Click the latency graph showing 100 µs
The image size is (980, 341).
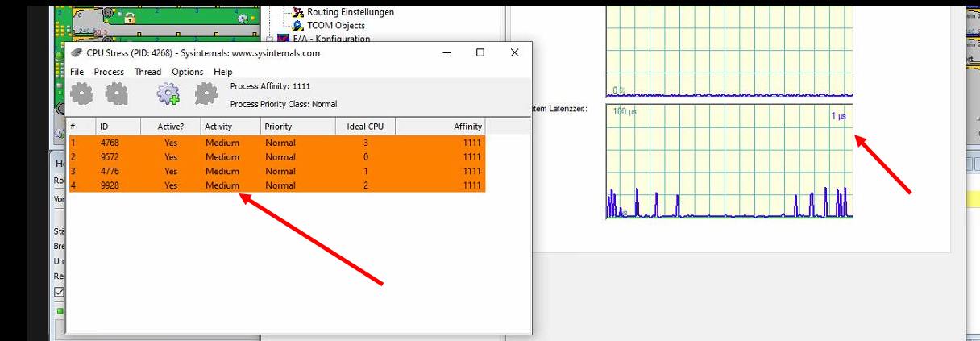(x=729, y=161)
